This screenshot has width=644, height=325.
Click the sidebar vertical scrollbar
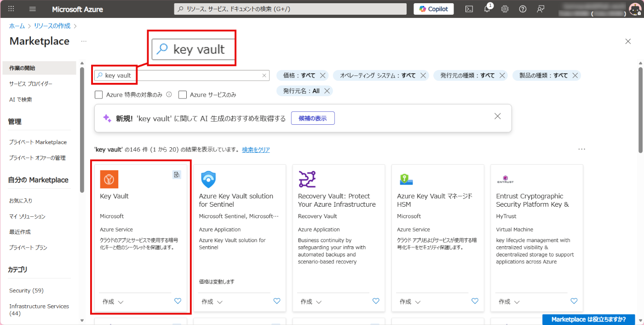(x=82, y=129)
